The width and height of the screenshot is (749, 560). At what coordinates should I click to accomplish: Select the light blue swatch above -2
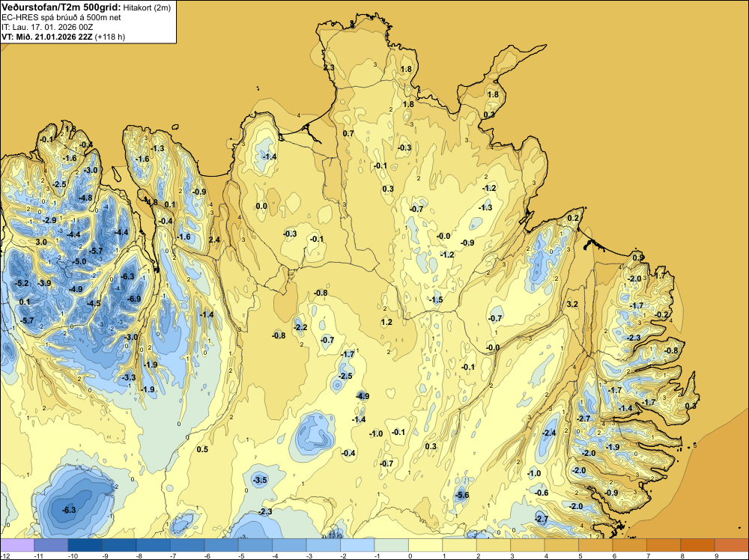[x=357, y=545]
